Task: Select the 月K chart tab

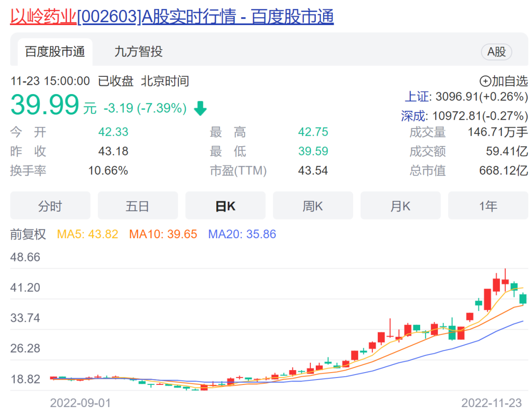Action: pyautogui.click(x=400, y=206)
